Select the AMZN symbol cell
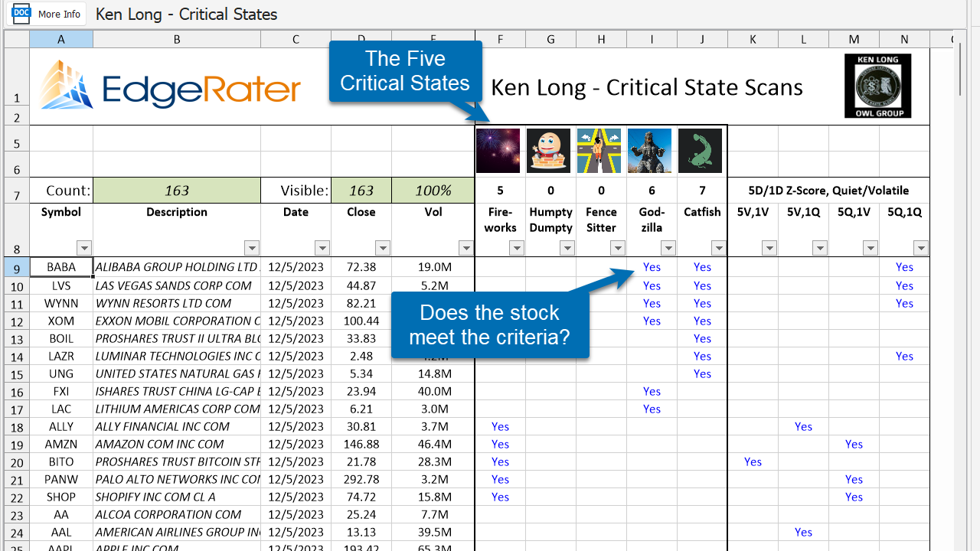This screenshot has width=980, height=551. [x=61, y=444]
